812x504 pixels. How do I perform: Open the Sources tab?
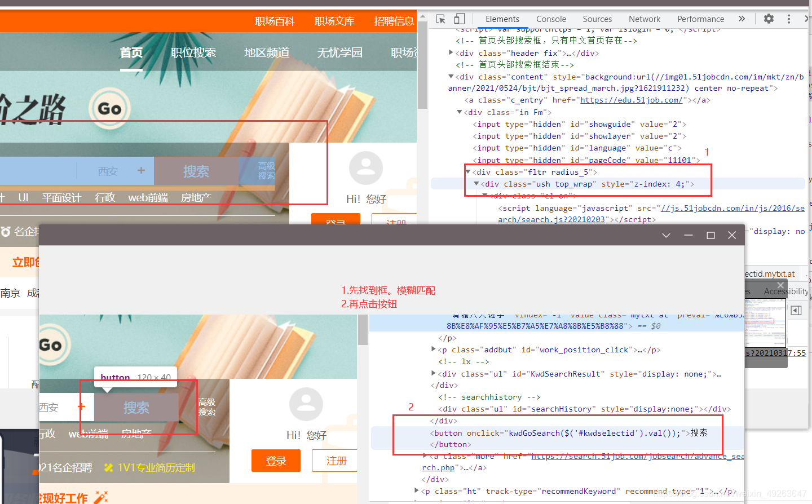click(x=597, y=19)
